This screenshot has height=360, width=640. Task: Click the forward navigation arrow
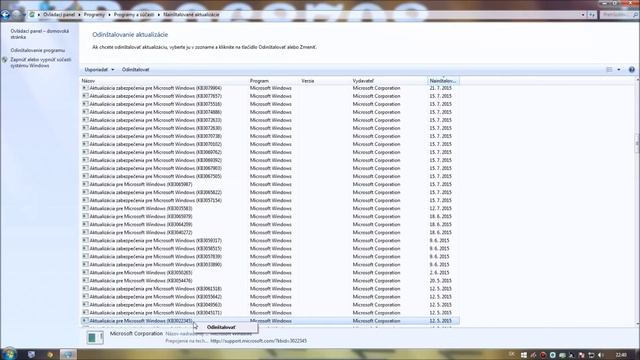[x=16, y=15]
